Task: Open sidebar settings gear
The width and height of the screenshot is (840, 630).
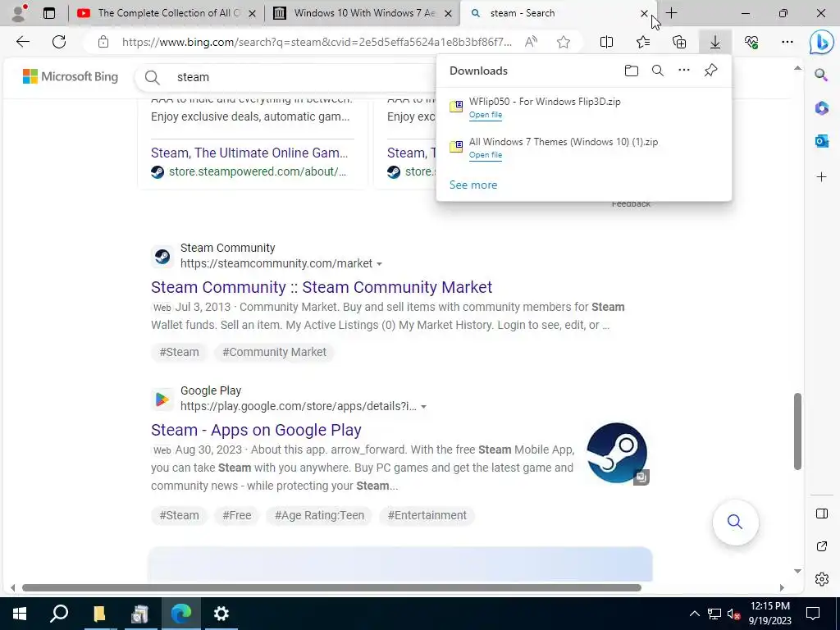Action: (822, 579)
